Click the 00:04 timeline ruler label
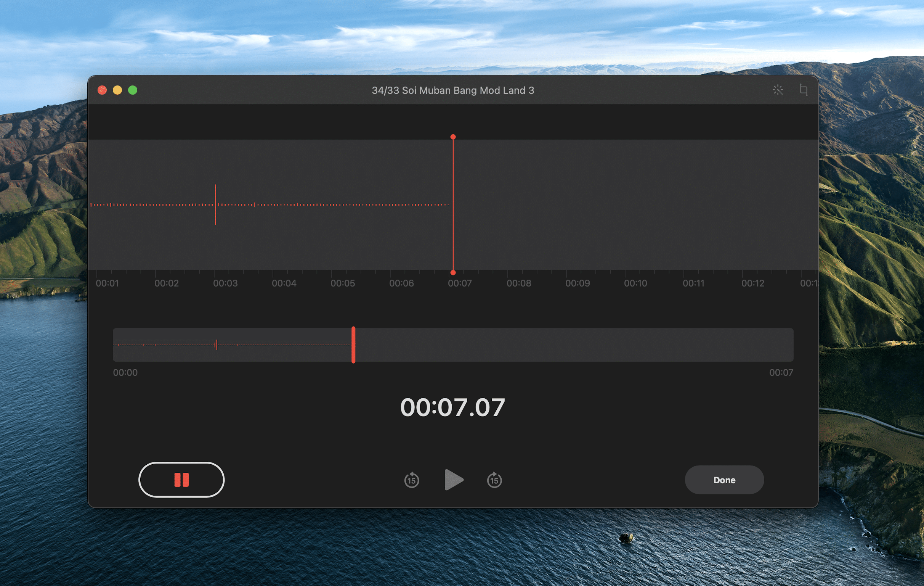The height and width of the screenshot is (586, 924). [284, 283]
